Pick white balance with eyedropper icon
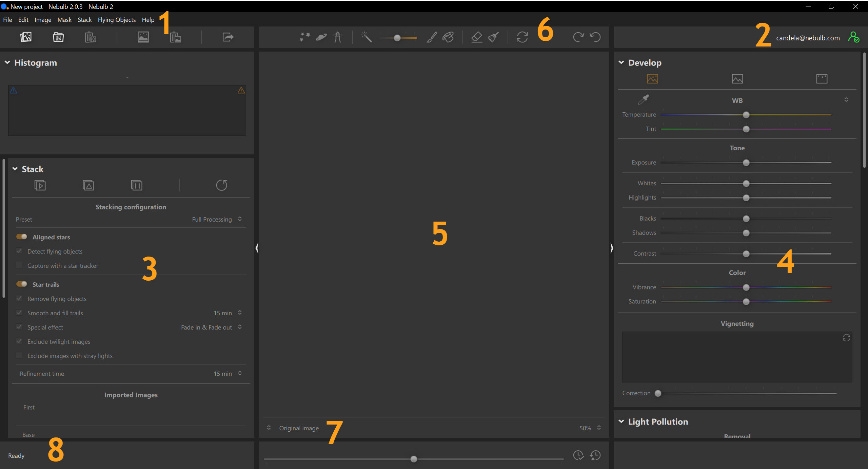Image resolution: width=868 pixels, height=469 pixels. pyautogui.click(x=643, y=100)
